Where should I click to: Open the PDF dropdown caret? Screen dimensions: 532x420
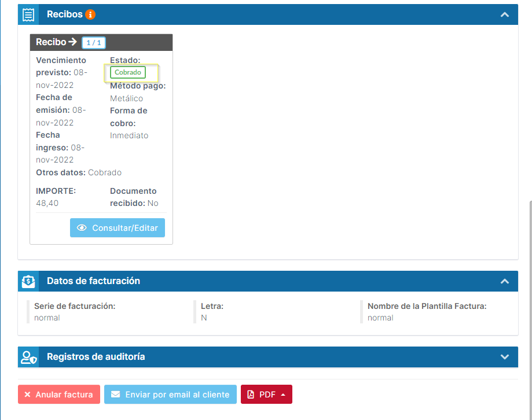pos(283,395)
